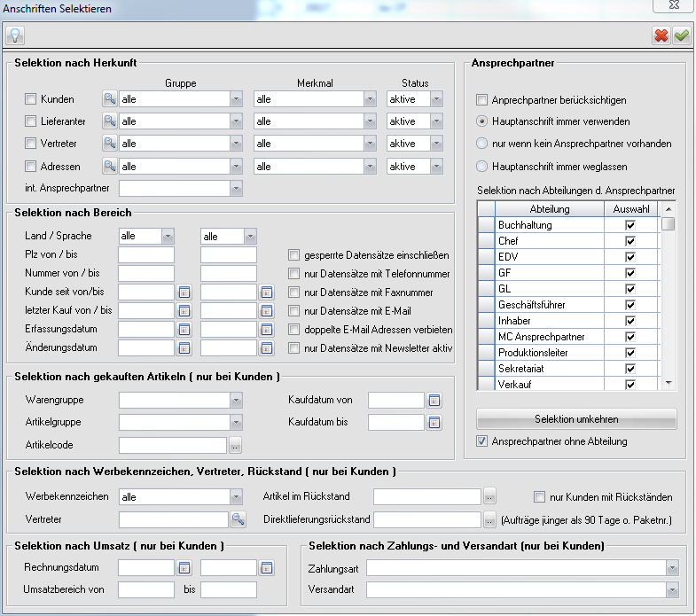Click the Selektion umkehren button
Screen dimensions: 696x616
click(x=576, y=418)
